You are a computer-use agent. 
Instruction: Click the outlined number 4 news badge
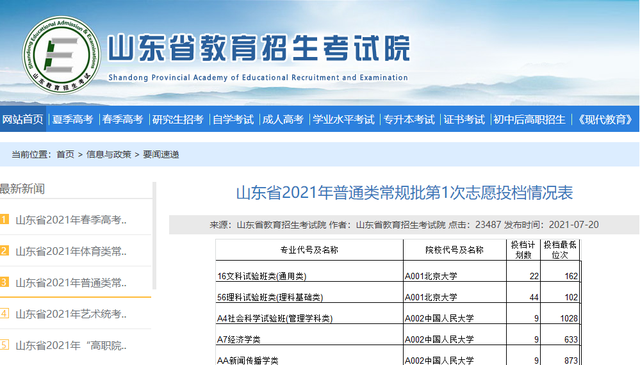point(4,313)
